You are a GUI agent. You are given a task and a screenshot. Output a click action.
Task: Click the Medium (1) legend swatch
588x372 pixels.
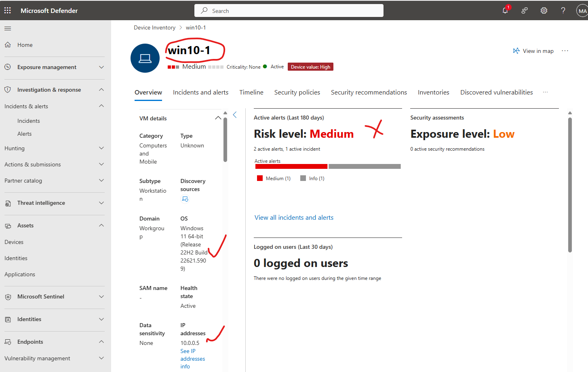click(x=260, y=178)
